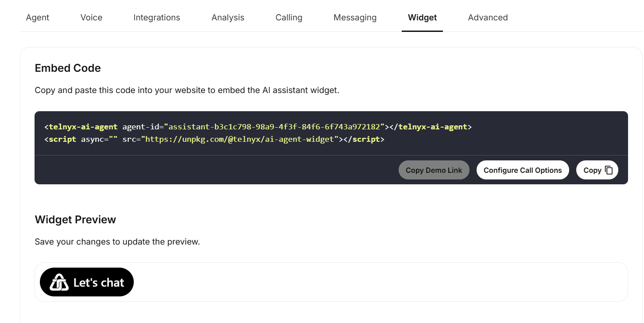Viewport: 644px width, 323px height.
Task: Click the Embed Code heading
Action: pyautogui.click(x=67, y=68)
